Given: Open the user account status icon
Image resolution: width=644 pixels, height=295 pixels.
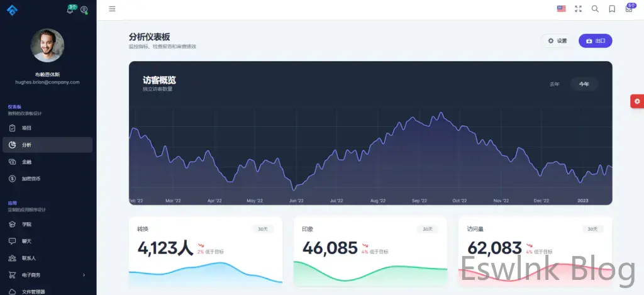Looking at the screenshot, I should [84, 10].
